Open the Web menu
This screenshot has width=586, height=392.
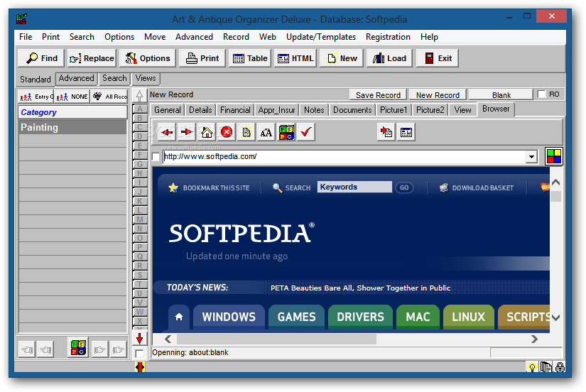coord(268,37)
